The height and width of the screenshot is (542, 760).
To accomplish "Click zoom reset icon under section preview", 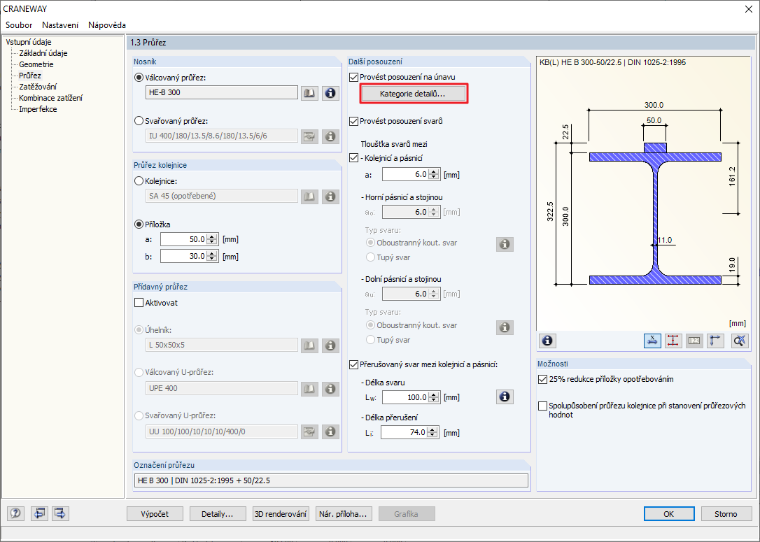I will [x=739, y=341].
